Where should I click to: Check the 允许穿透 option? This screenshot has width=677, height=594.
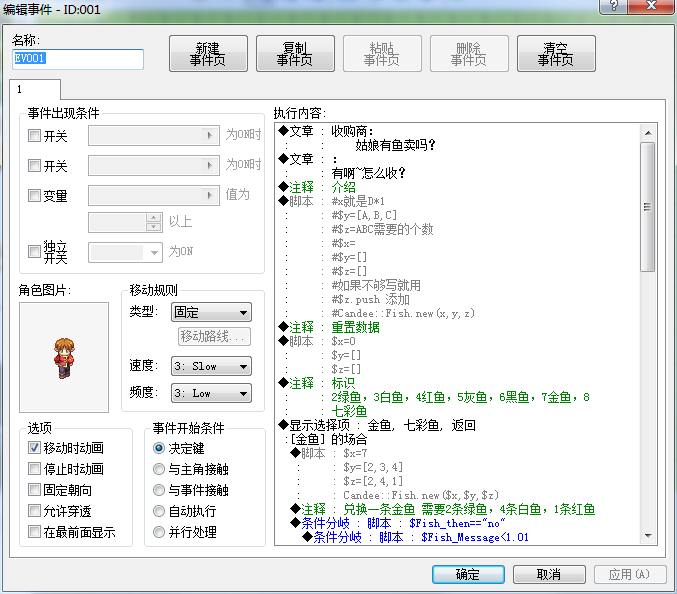pos(34,511)
